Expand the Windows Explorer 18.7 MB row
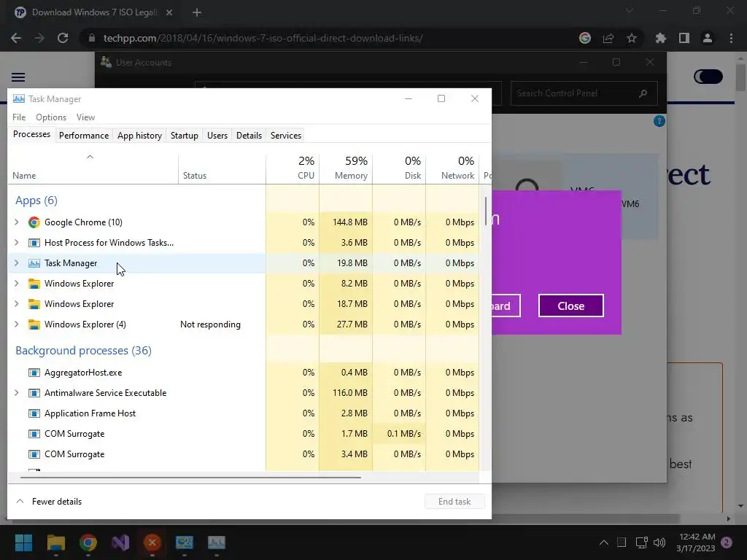The height and width of the screenshot is (560, 747). tap(17, 304)
